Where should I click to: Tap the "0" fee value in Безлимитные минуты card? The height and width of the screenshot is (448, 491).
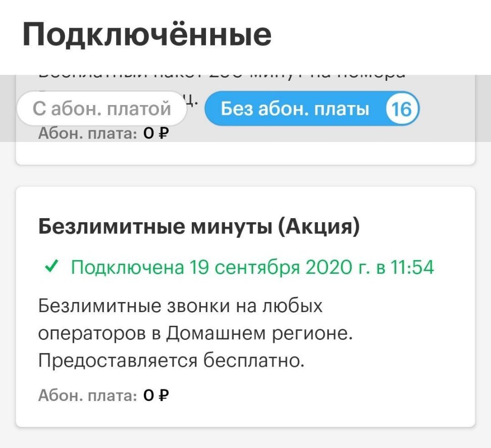point(148,396)
